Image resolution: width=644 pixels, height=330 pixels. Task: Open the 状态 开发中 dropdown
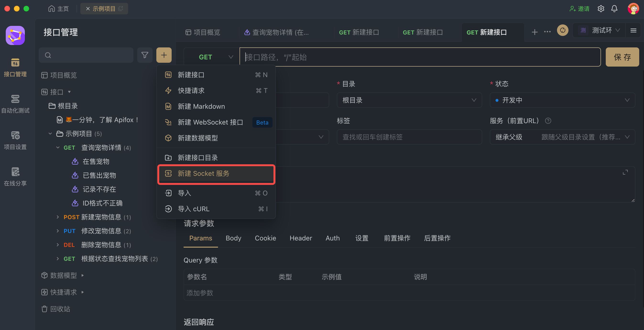pos(562,100)
